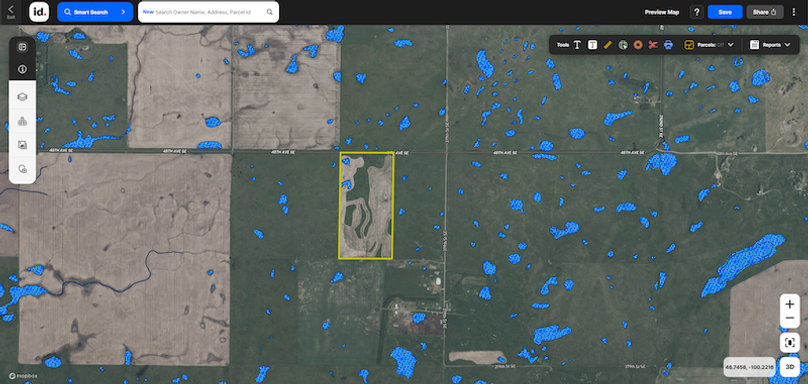
Task: Open the imagery gallery sidebar icon
Action: [22, 145]
